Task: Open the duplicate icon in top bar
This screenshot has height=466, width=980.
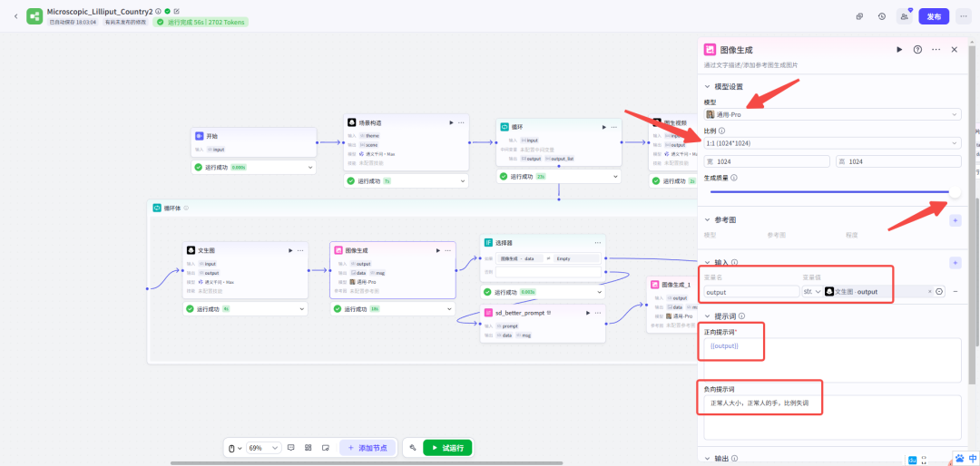Action: tap(860, 16)
